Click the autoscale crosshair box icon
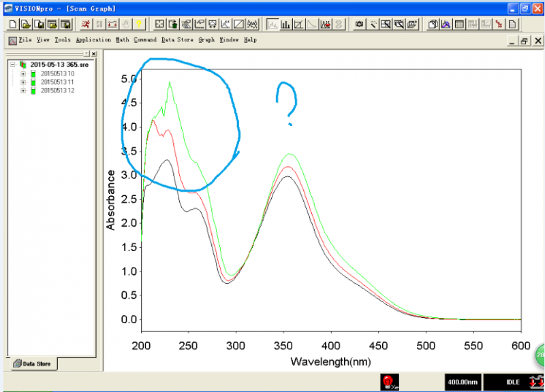 point(159,24)
